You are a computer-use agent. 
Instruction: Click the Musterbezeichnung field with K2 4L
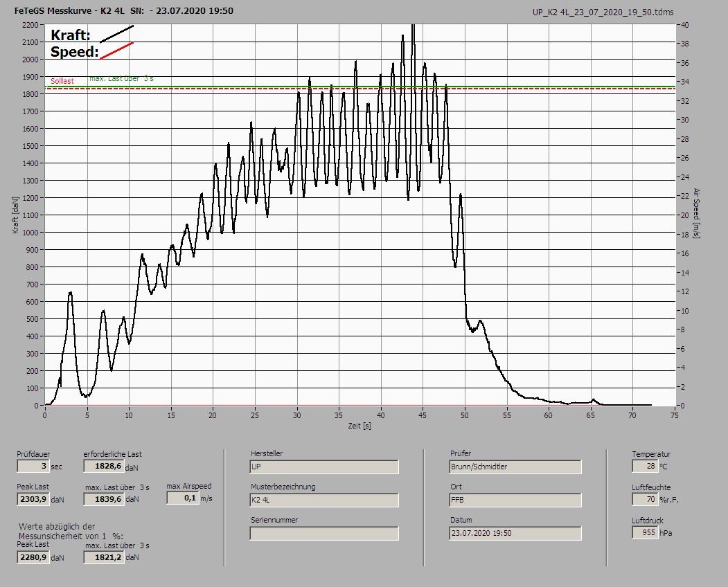point(324,500)
